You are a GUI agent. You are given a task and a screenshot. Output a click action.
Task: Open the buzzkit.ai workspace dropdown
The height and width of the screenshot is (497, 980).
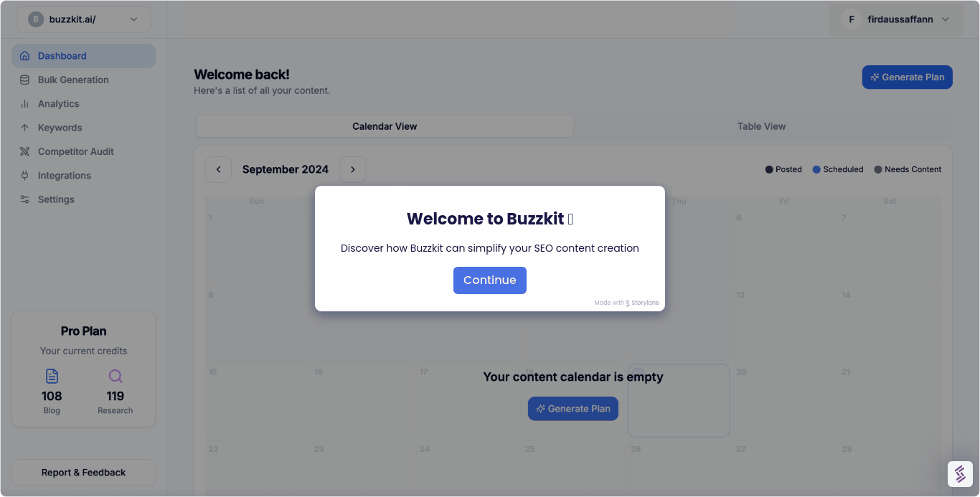pos(83,19)
